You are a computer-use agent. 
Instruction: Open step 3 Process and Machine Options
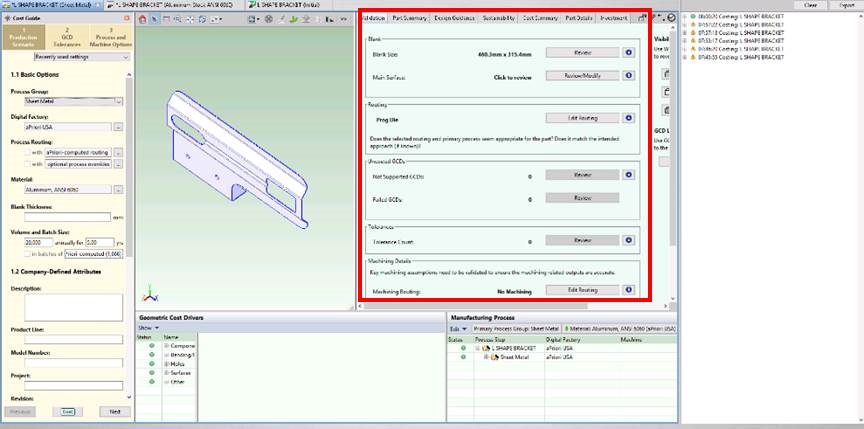pyautogui.click(x=111, y=37)
